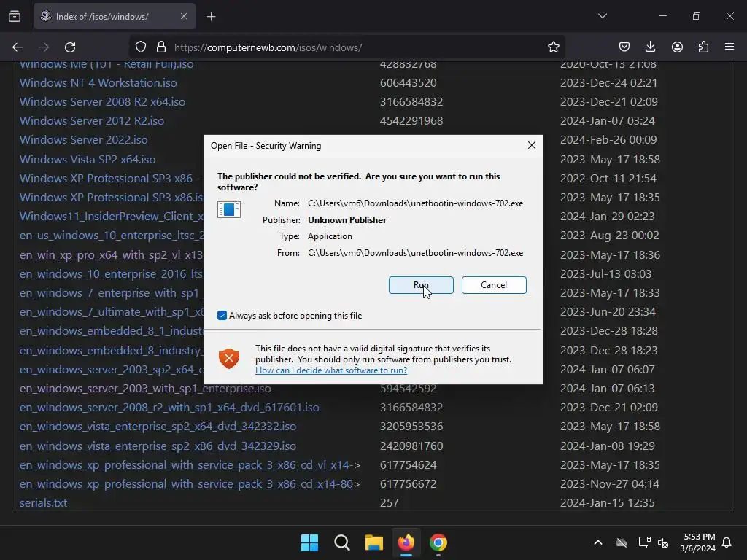The image size is (747, 560).
Task: Open Windows Start menu
Action: 309,542
